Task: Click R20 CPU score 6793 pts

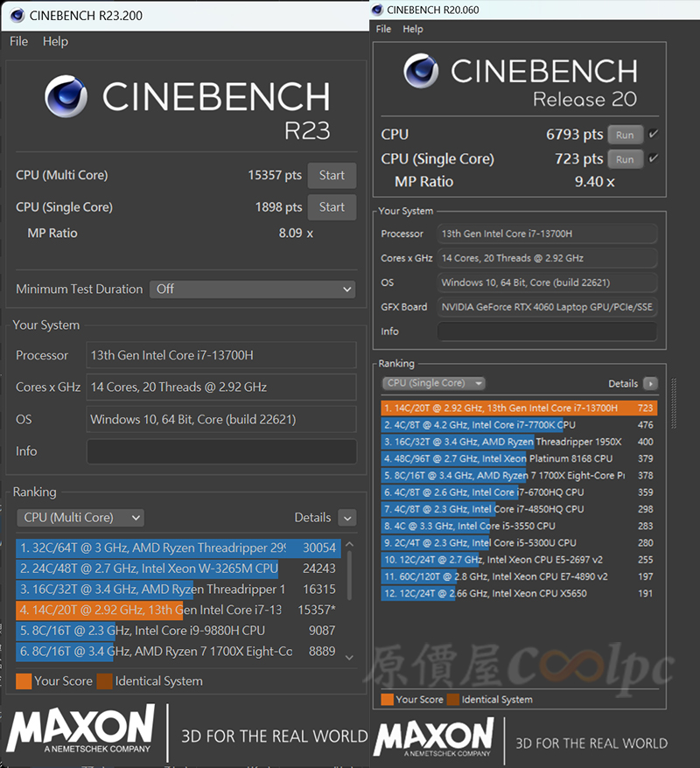Action: click(575, 134)
